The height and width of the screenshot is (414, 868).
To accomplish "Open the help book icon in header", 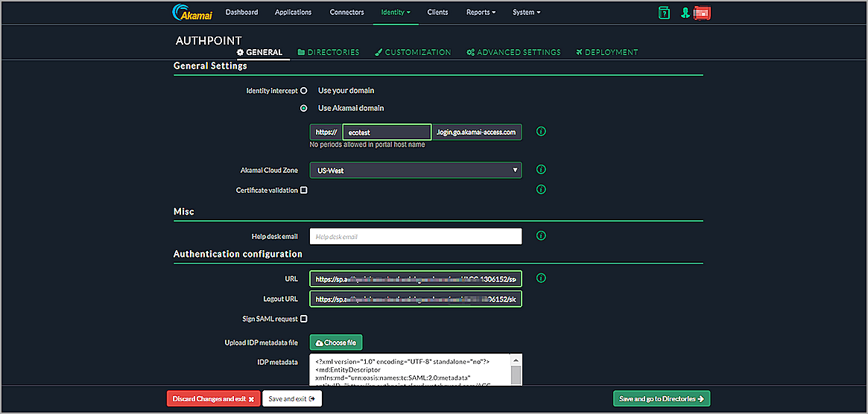I will click(x=663, y=13).
